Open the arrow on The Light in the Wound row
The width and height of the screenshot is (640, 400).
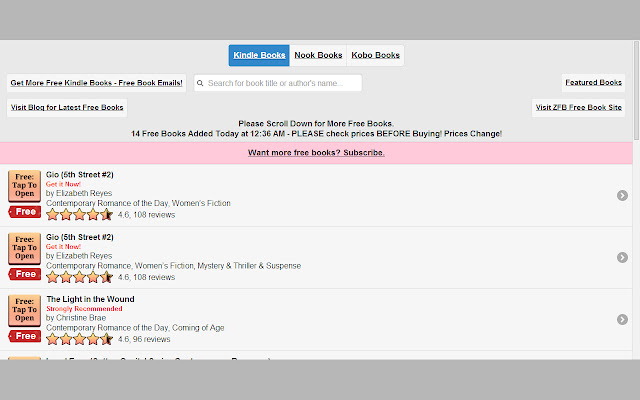pyautogui.click(x=622, y=320)
